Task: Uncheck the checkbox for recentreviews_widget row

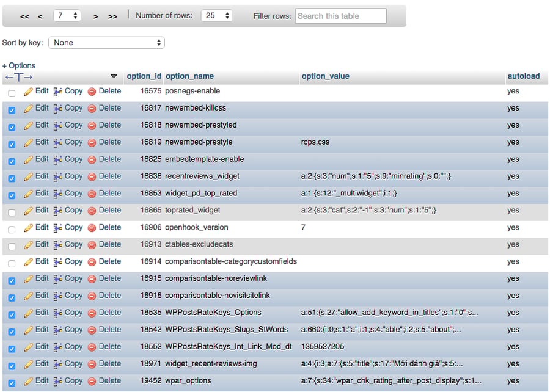Action: pyautogui.click(x=12, y=178)
